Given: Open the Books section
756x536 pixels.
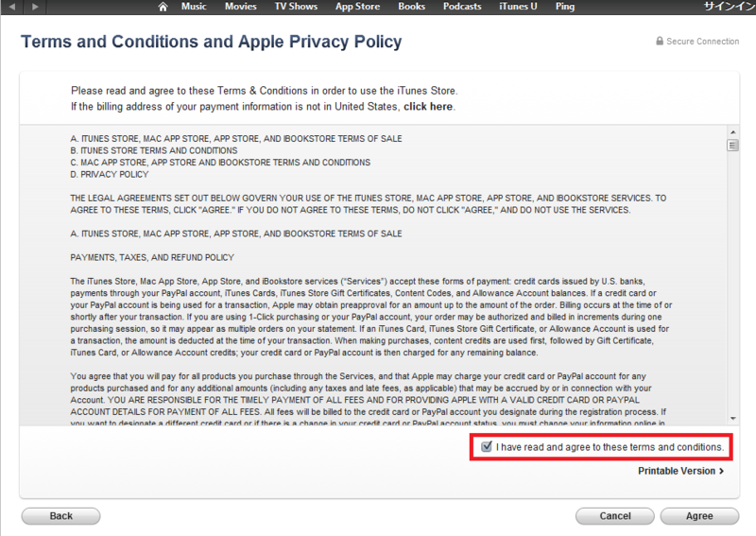Looking at the screenshot, I should [412, 7].
